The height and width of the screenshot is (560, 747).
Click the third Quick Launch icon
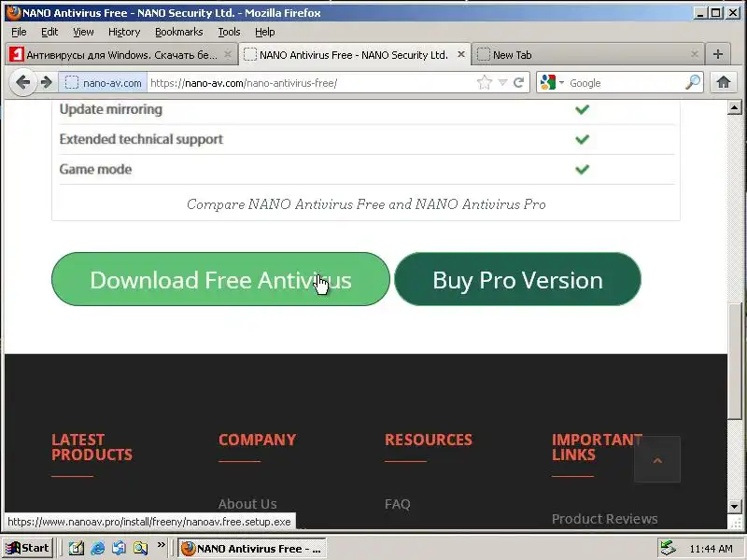[120, 548]
